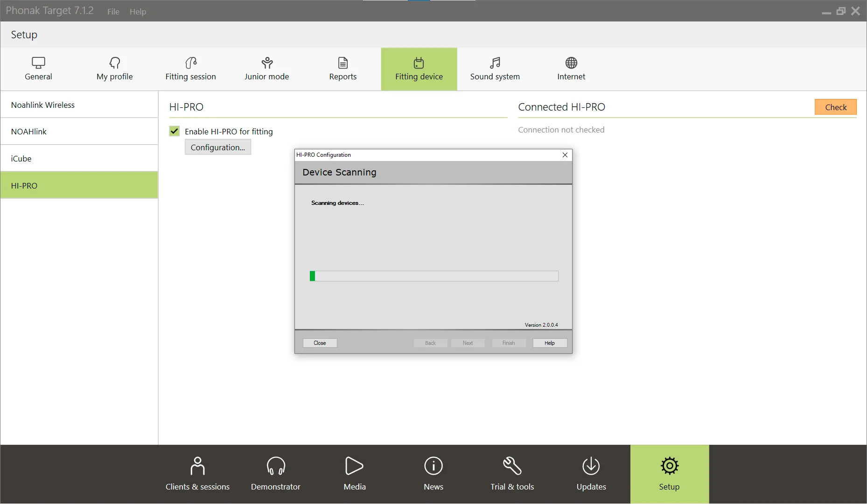Open the General setup tab

(38, 69)
